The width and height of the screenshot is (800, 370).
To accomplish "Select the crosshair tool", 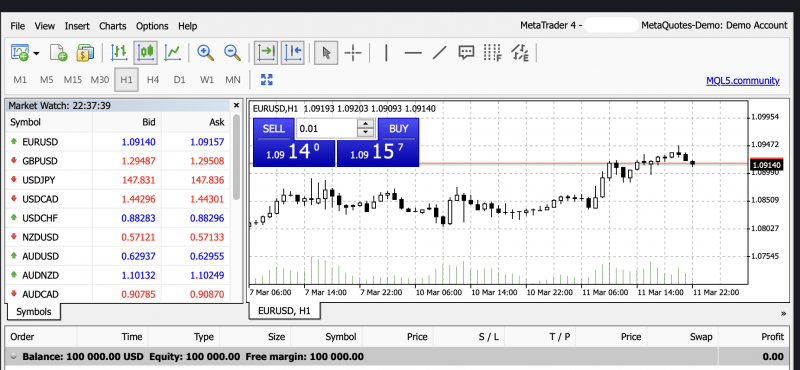I will pyautogui.click(x=353, y=53).
